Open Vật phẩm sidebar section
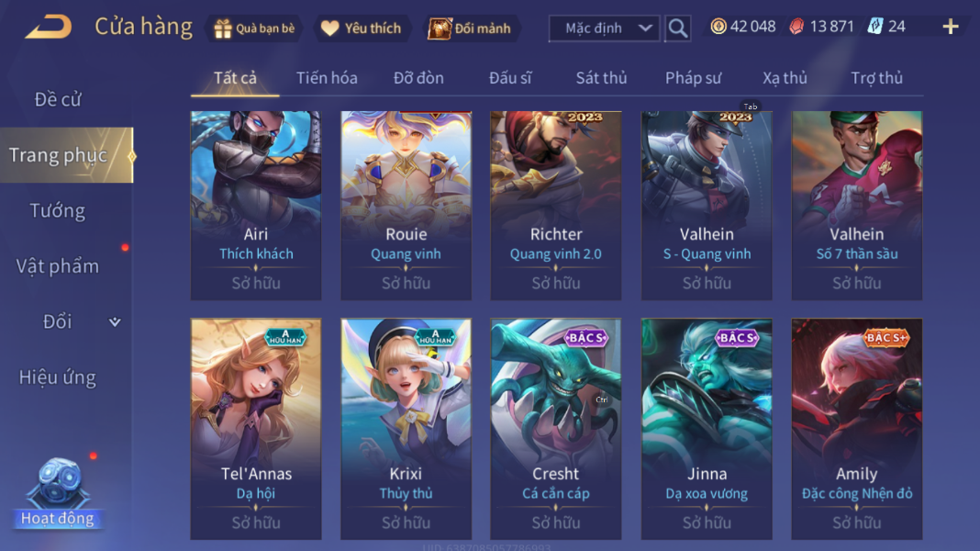This screenshot has height=551, width=980. click(x=58, y=266)
